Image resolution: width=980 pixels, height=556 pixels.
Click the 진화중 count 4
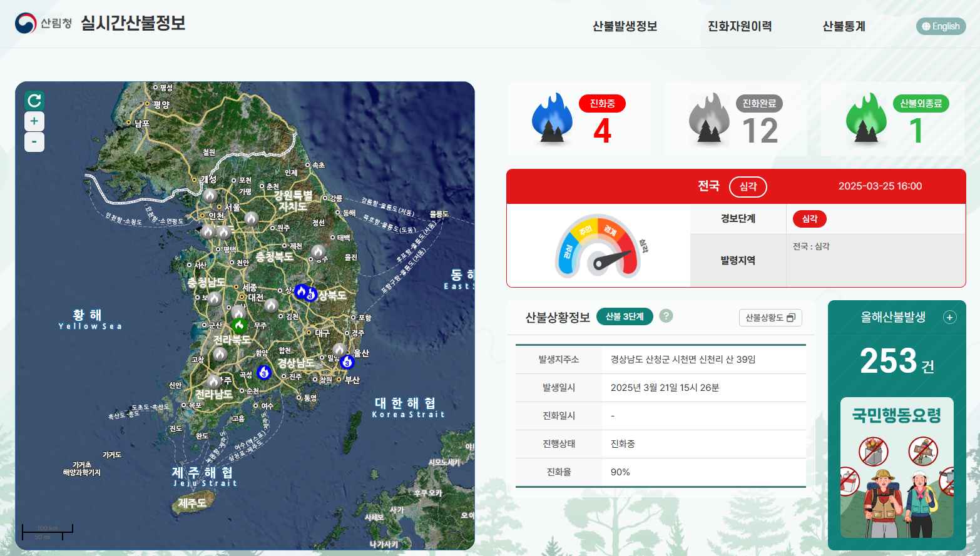click(602, 131)
